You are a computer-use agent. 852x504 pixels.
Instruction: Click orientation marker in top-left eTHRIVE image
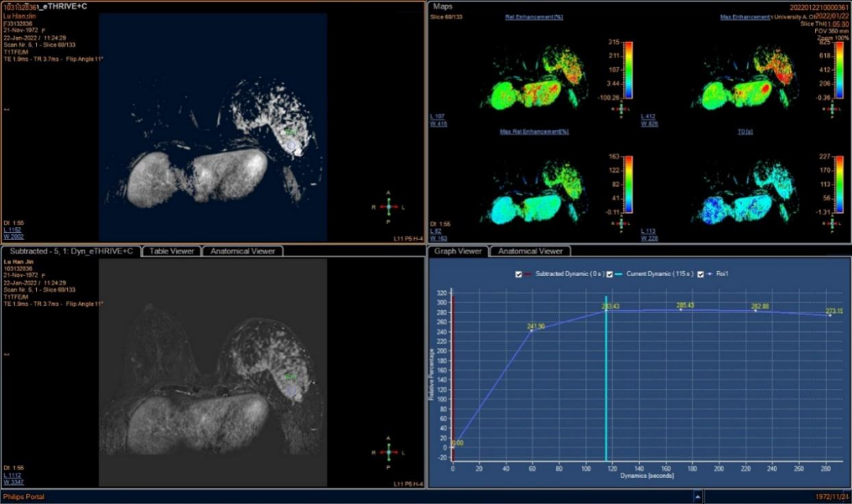coord(387,206)
